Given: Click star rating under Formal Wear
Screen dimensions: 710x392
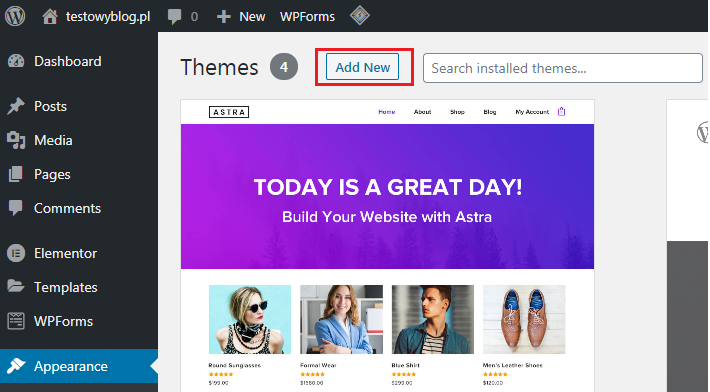Looking at the screenshot, I should [312, 374].
